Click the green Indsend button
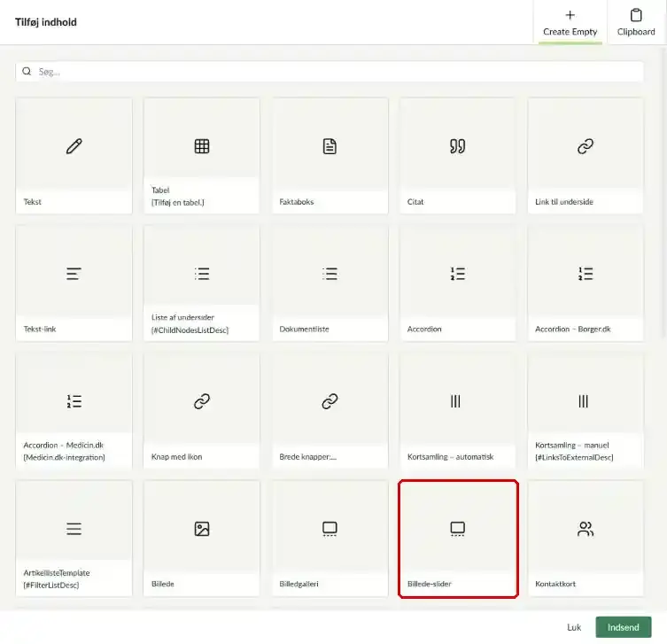 point(624,627)
